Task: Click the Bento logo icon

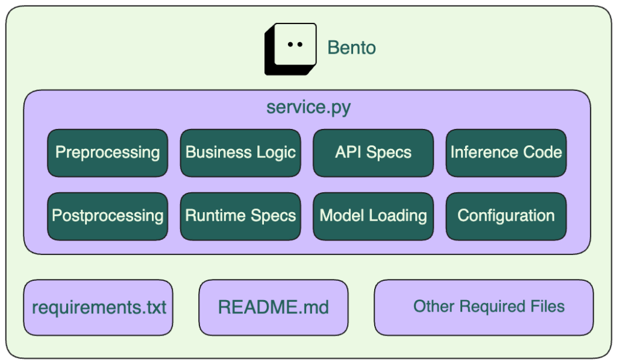Action: [291, 47]
